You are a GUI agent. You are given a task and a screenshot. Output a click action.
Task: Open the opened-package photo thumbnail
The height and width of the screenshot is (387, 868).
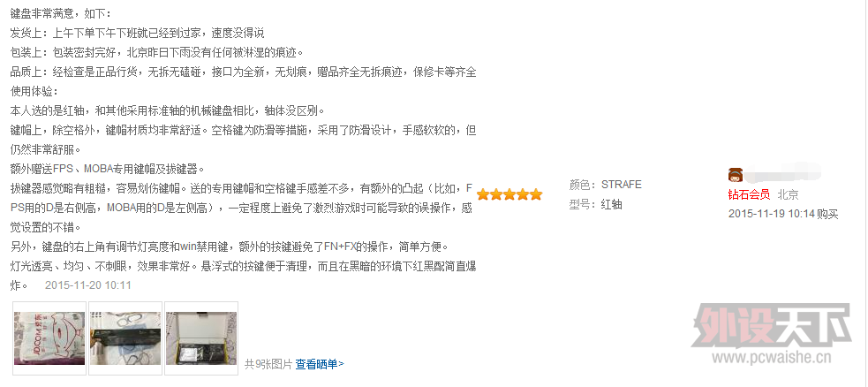tap(201, 338)
